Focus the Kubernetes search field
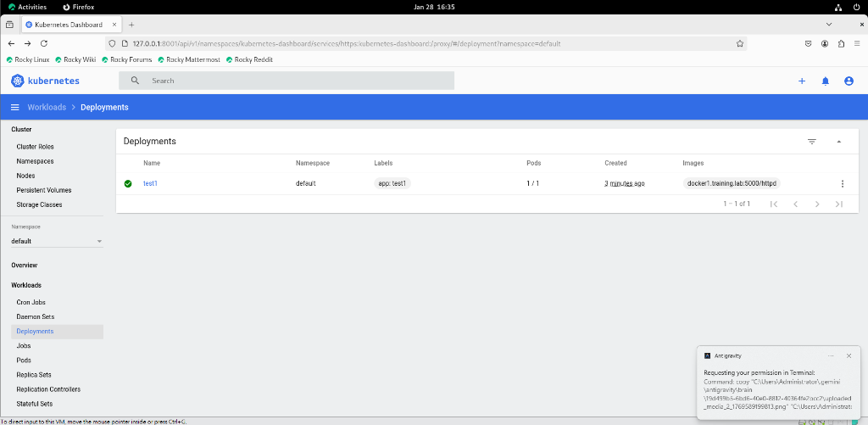This screenshot has height=425, width=868. coord(287,81)
